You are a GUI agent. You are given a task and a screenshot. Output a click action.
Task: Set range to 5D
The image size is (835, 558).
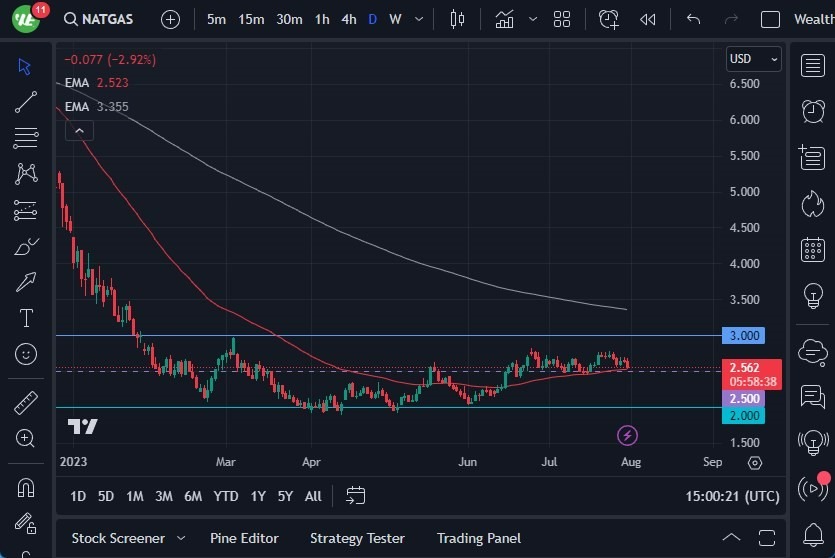click(105, 496)
